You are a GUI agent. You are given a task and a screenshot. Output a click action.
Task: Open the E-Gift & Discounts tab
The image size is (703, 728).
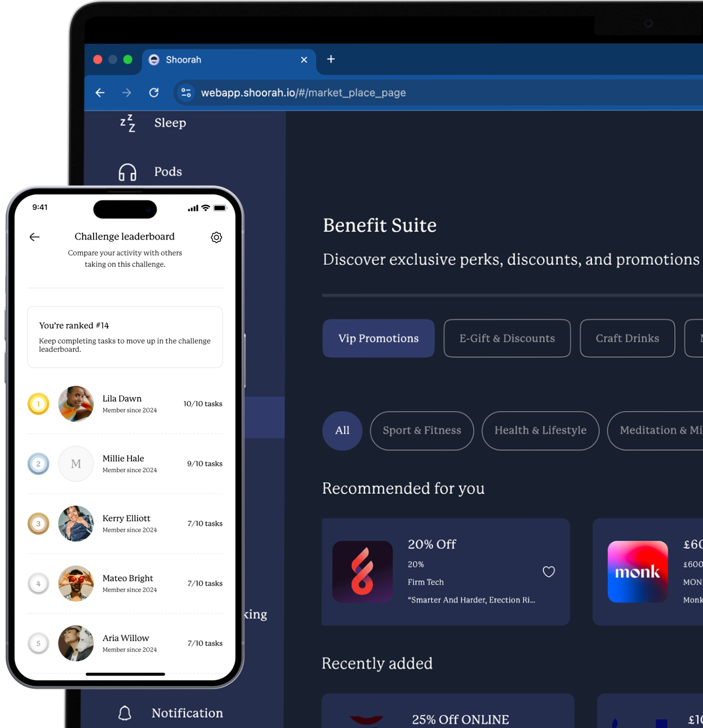(507, 338)
